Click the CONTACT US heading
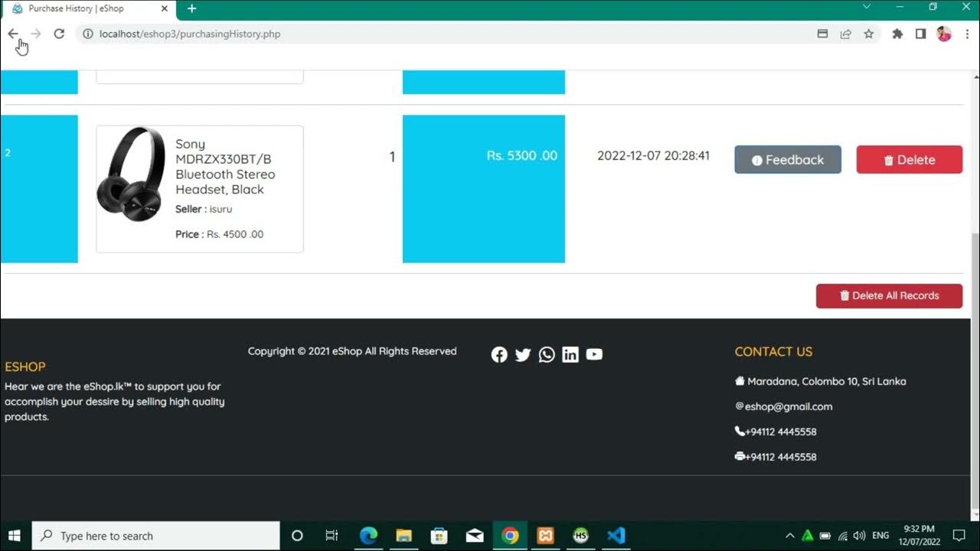The width and height of the screenshot is (980, 551). (773, 352)
